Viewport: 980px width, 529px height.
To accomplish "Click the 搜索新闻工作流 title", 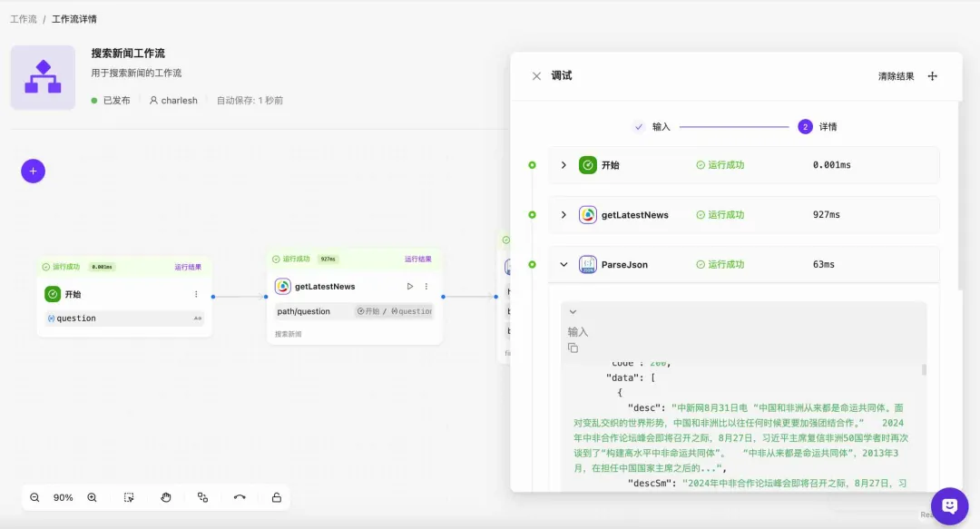I will click(128, 54).
